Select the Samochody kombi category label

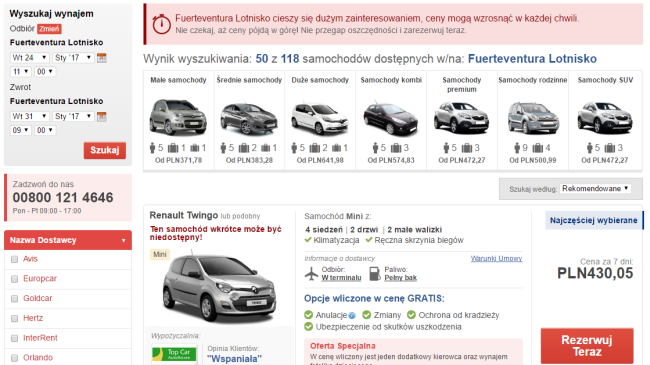click(391, 80)
